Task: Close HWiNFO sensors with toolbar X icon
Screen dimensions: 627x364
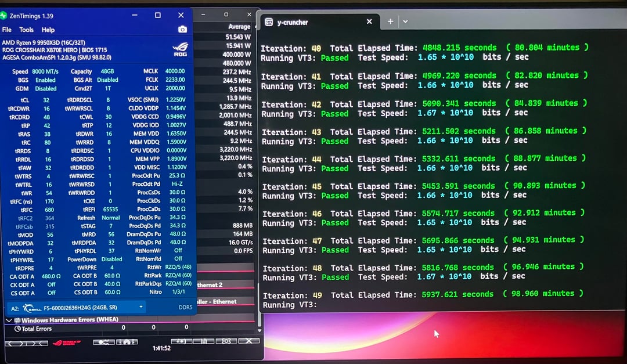Action: [248, 341]
